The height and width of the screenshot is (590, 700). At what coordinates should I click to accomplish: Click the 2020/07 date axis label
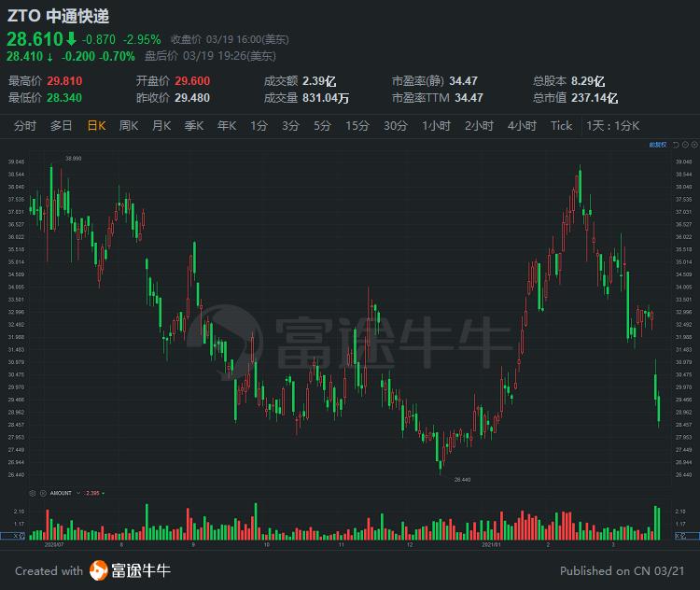[x=54, y=545]
